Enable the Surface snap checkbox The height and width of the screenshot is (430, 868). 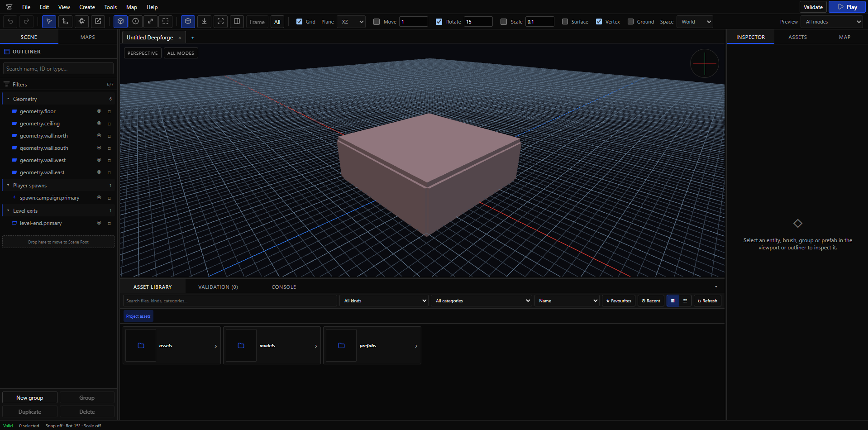click(x=565, y=22)
